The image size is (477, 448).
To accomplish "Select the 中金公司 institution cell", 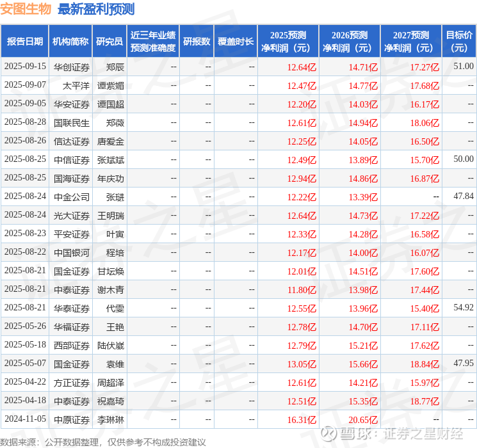I will coord(72,196).
